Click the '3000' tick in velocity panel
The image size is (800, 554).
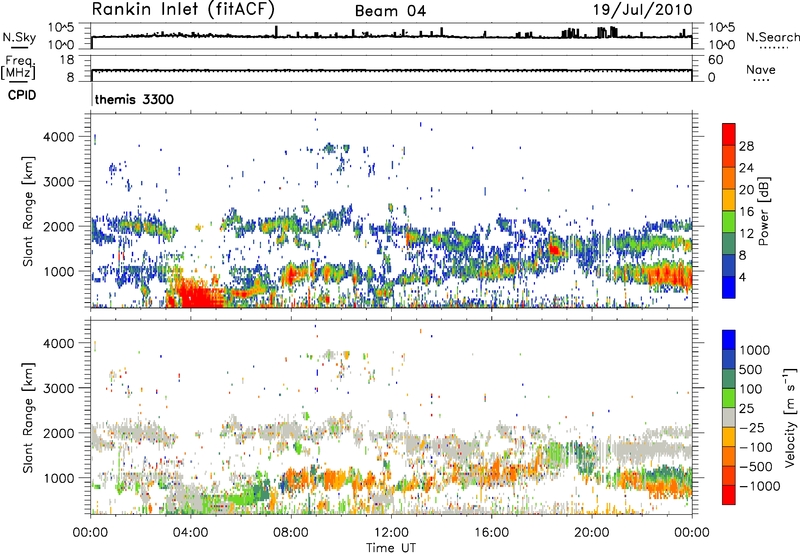tap(59, 388)
